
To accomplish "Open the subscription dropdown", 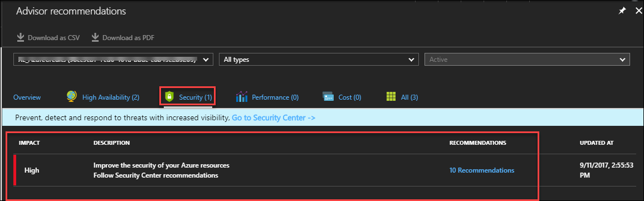I will point(113,59).
